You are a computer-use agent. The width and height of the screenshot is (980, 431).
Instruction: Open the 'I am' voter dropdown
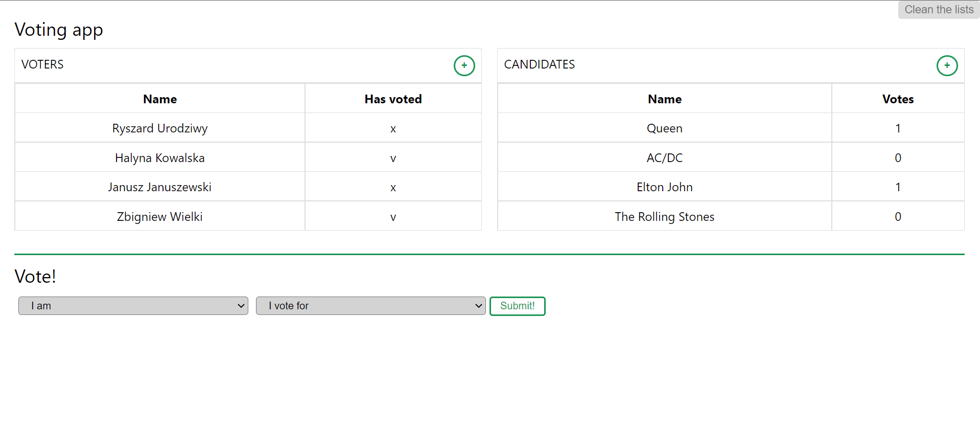pyautogui.click(x=133, y=306)
